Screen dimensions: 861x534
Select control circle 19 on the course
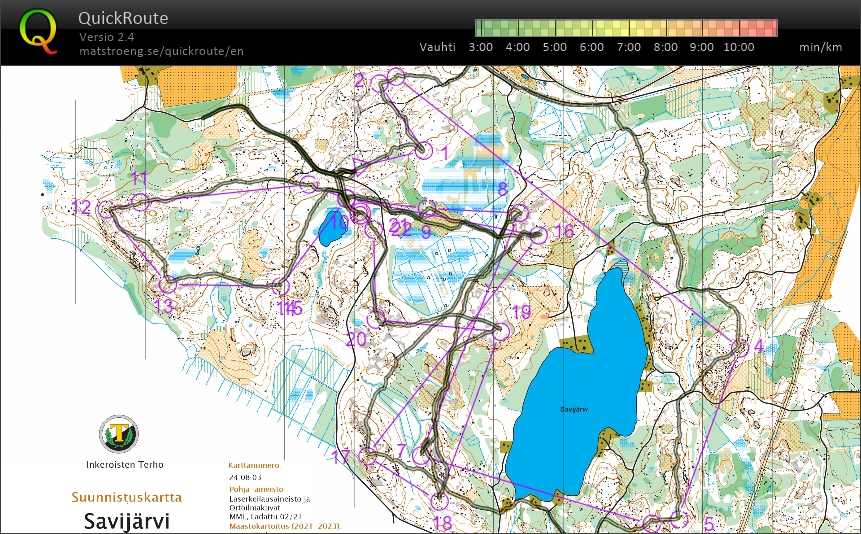[501, 330]
